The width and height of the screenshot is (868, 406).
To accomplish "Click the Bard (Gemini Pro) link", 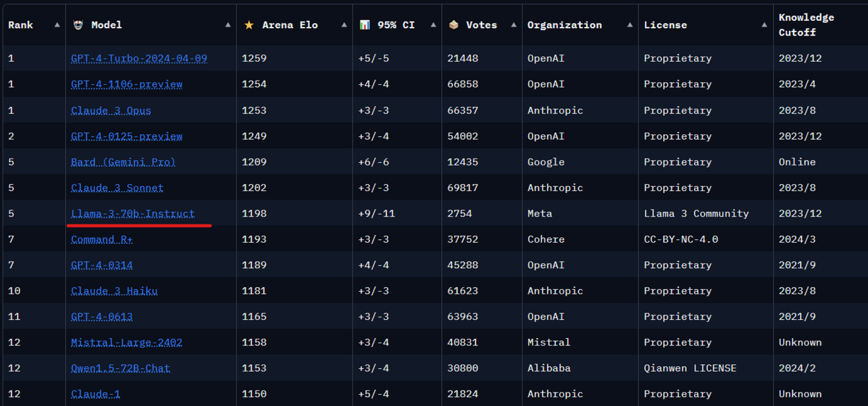I will (123, 162).
